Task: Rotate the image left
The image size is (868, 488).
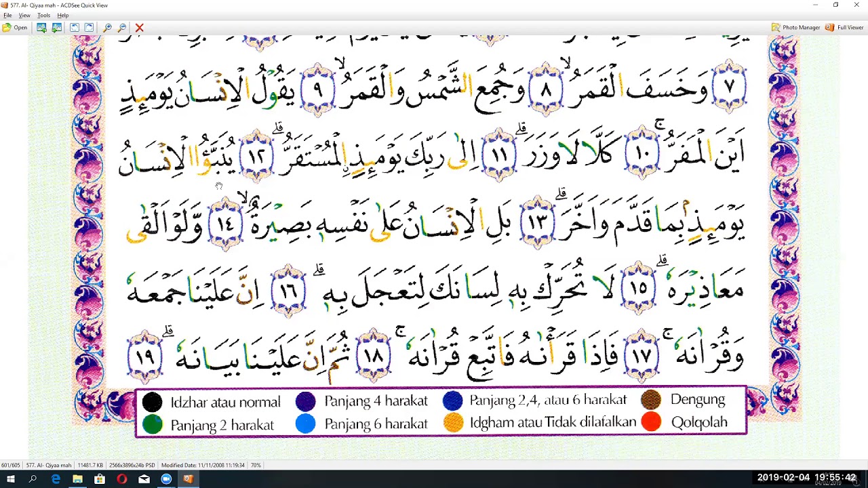Action: [x=75, y=28]
